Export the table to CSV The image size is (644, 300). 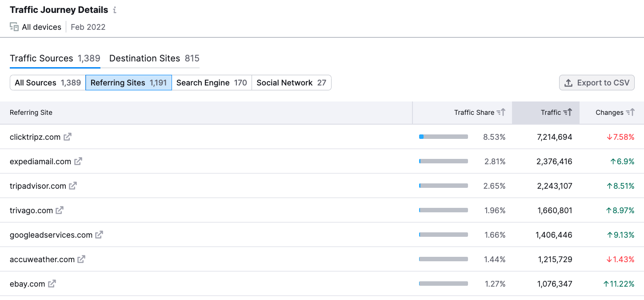597,83
